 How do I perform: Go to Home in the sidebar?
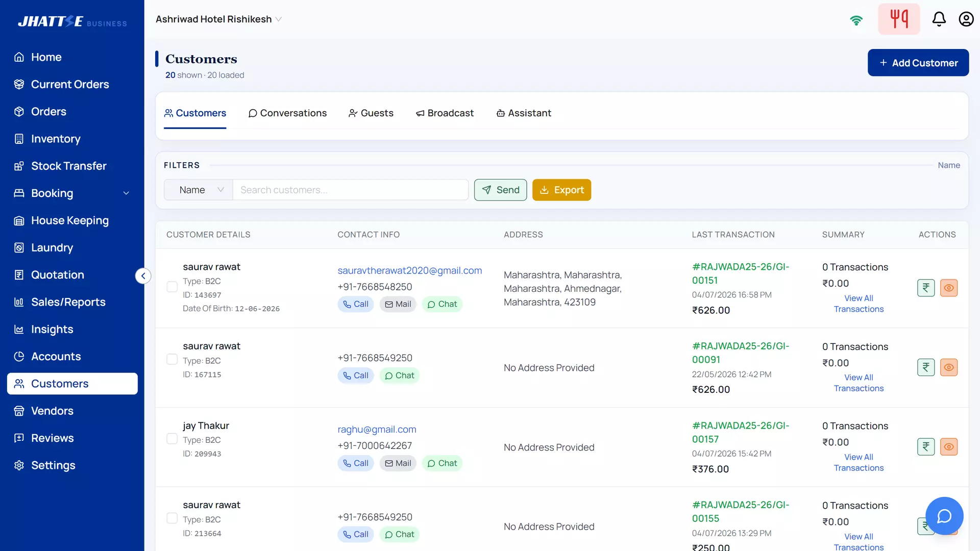pyautogui.click(x=72, y=57)
